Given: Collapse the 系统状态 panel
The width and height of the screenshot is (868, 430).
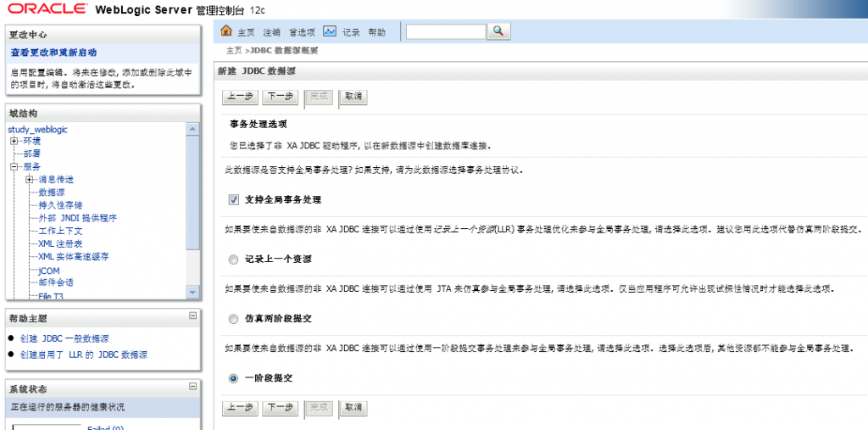Looking at the screenshot, I should 192,387.
